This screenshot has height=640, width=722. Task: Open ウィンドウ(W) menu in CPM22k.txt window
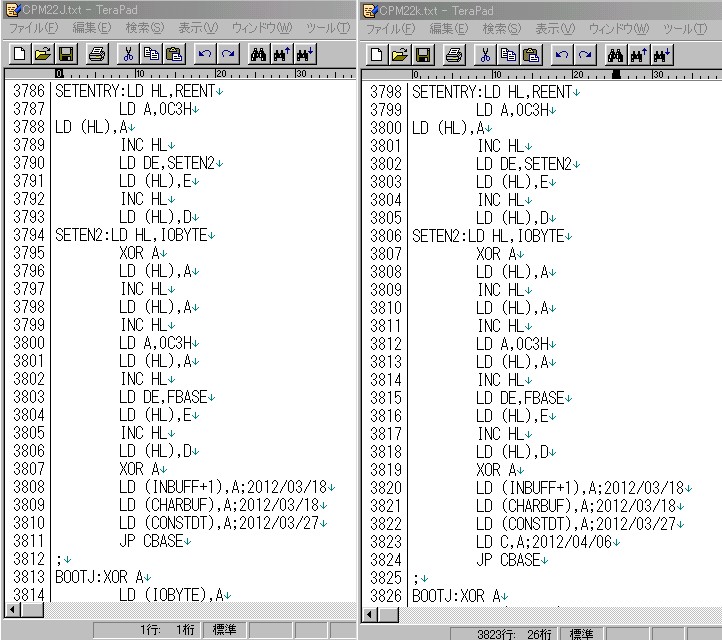pos(619,29)
